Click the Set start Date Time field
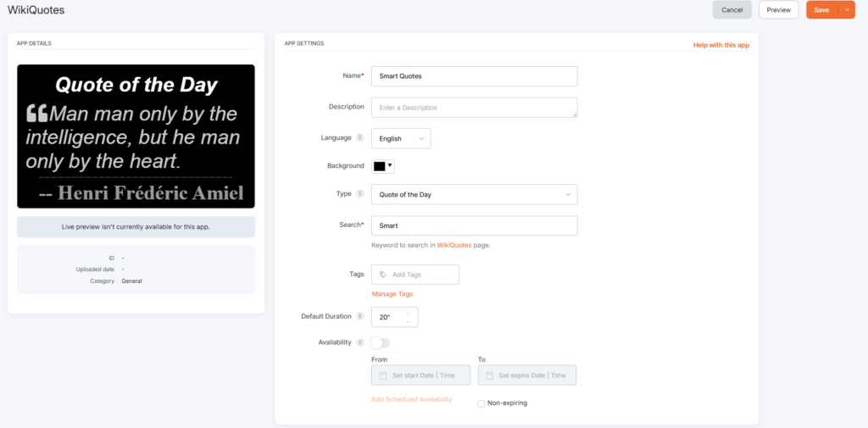The width and height of the screenshot is (868, 428). click(420, 375)
